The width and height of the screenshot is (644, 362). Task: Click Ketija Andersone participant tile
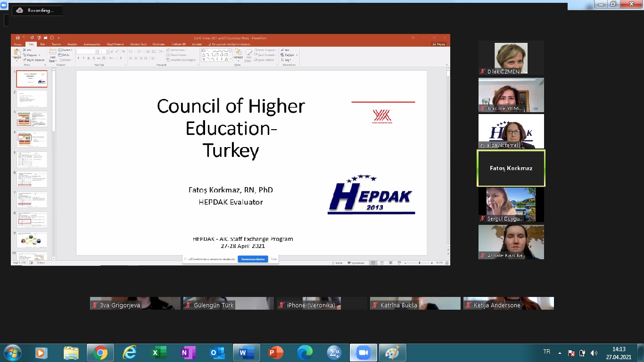[x=509, y=303]
